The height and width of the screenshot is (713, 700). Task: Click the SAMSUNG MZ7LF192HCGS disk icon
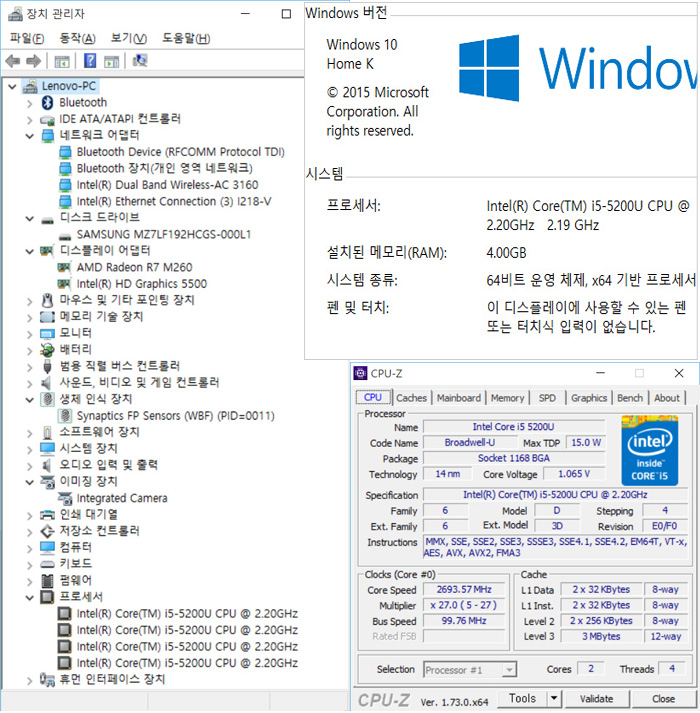pyautogui.click(x=65, y=236)
